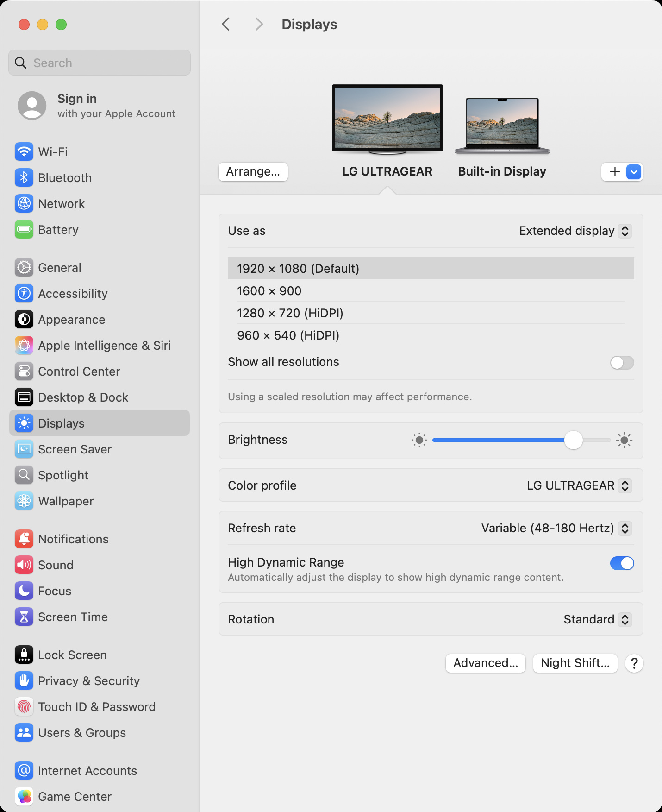Click the Touch ID & Password fingerprint icon

point(24,706)
